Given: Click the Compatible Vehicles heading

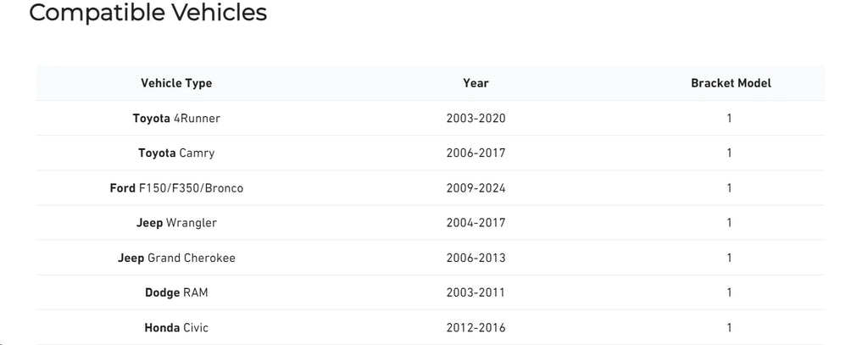Looking at the screenshot, I should [147, 14].
